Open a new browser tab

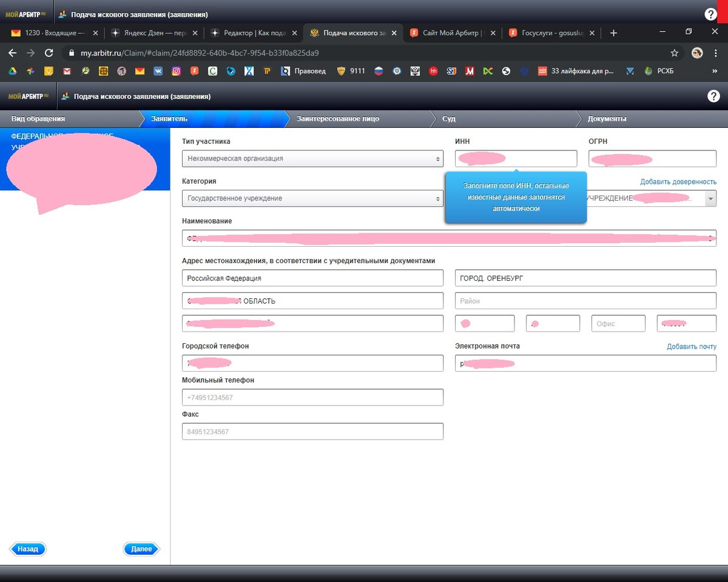tap(613, 33)
